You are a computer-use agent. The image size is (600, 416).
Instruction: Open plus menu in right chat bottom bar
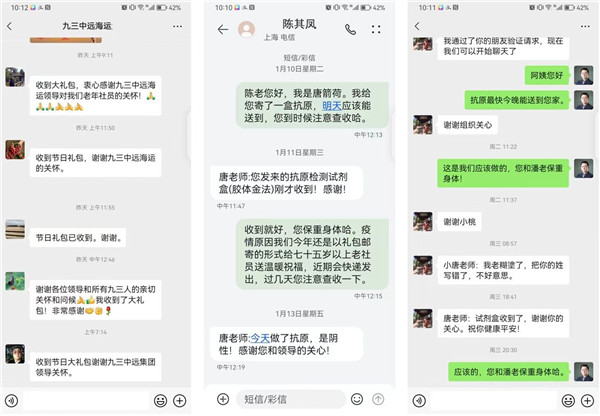coord(587,401)
